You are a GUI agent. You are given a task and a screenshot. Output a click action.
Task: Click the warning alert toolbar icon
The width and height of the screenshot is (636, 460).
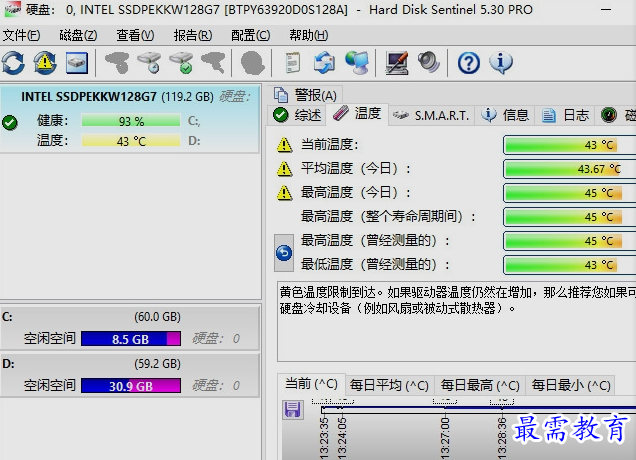pyautogui.click(x=45, y=63)
